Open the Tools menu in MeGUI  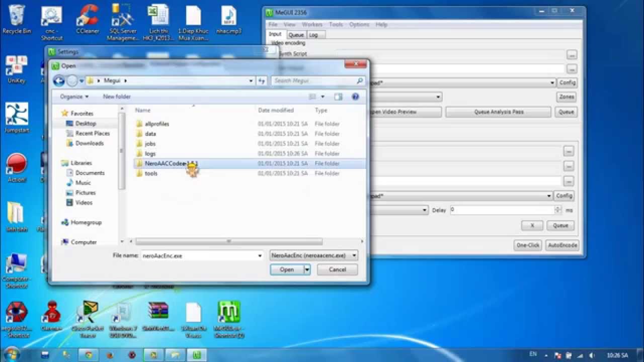coord(336,24)
